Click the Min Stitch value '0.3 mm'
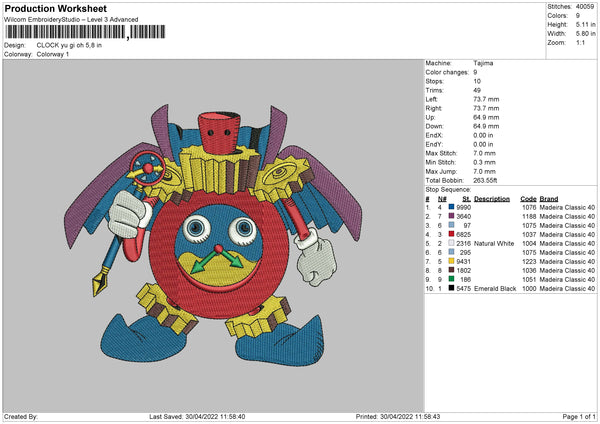This screenshot has height=424, width=600. pyautogui.click(x=484, y=162)
